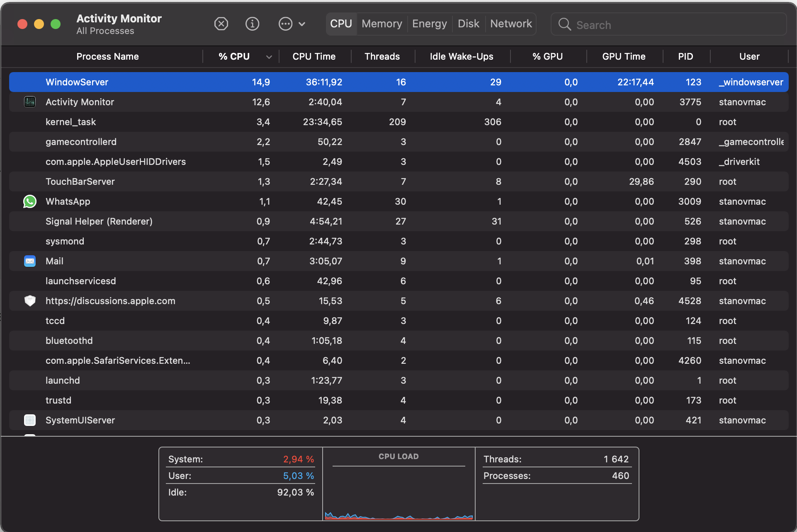Switch to the Memory tab
797x532 pixels.
click(x=381, y=24)
